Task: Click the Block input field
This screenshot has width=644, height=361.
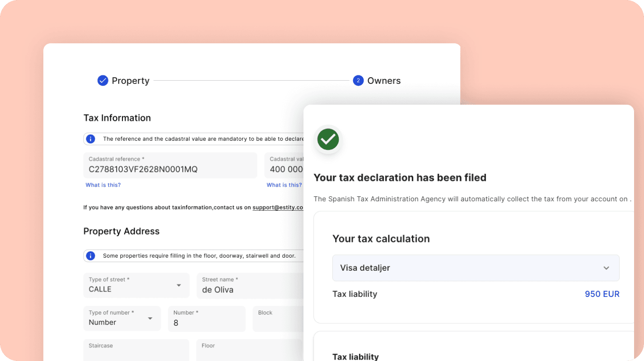Action: 277,319
